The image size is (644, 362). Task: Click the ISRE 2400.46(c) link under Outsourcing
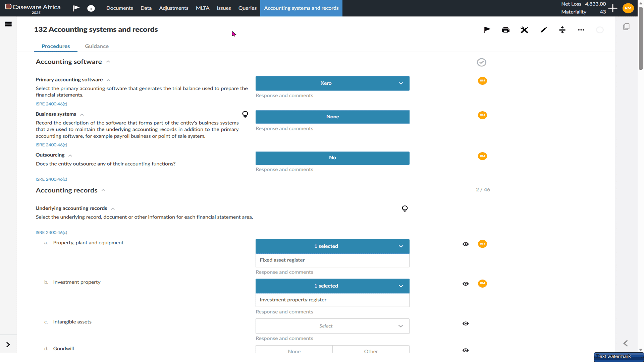(51, 179)
